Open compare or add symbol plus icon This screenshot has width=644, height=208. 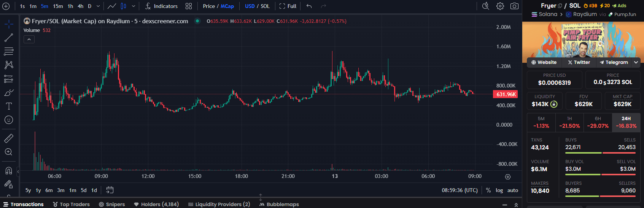click(x=6, y=6)
